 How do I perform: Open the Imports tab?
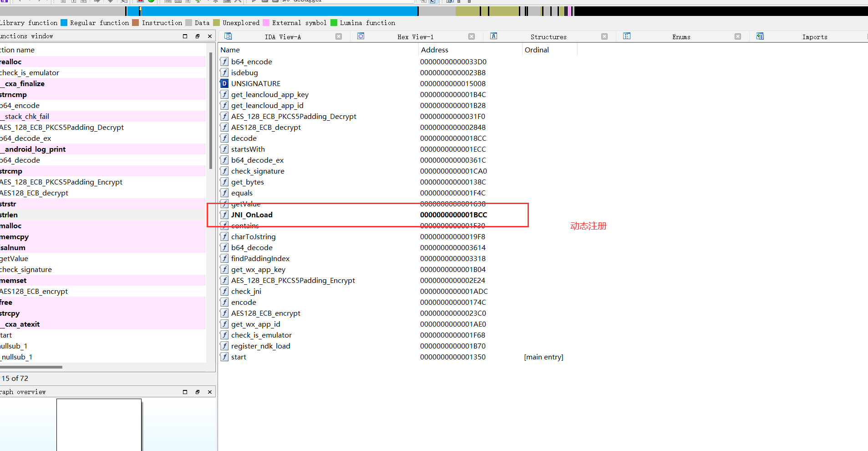[x=815, y=37]
